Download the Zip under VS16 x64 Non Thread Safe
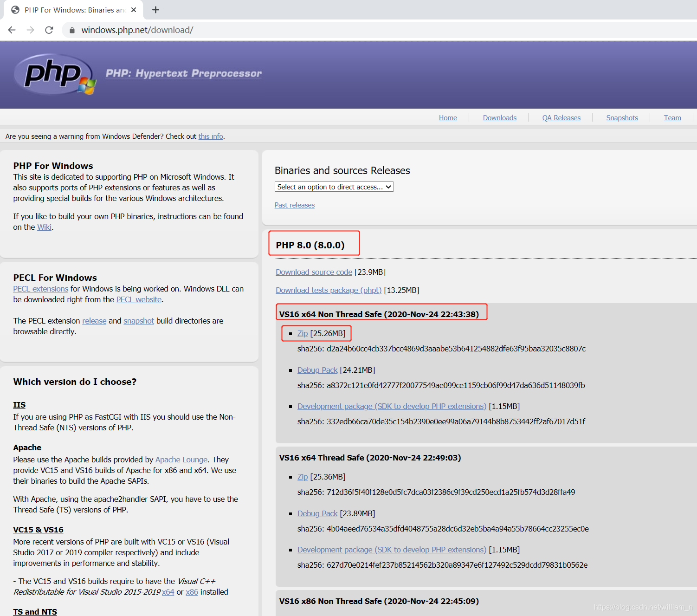This screenshot has height=616, width=697. pyautogui.click(x=302, y=333)
